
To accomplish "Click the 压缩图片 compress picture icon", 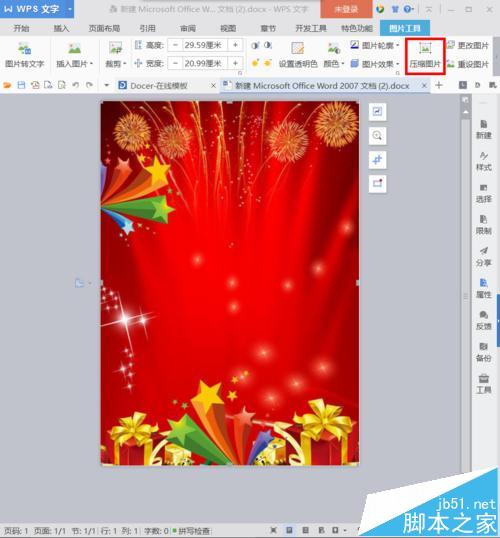I will tap(425, 55).
